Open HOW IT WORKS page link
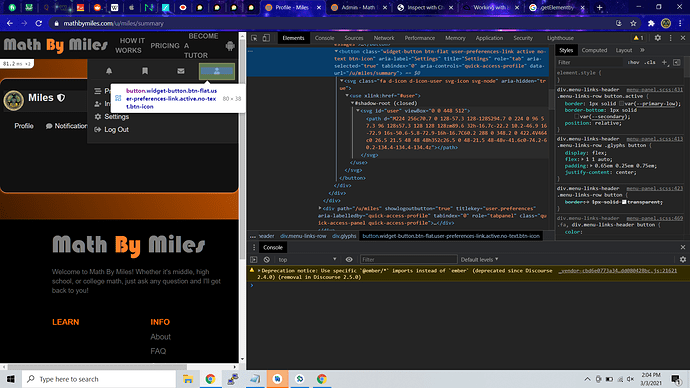The height and width of the screenshot is (388, 690). click(x=130, y=45)
